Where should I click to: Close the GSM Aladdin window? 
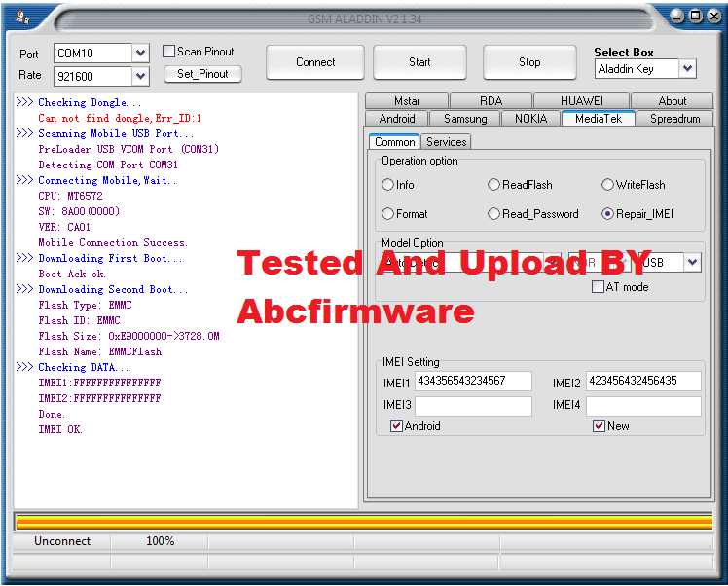[x=713, y=17]
